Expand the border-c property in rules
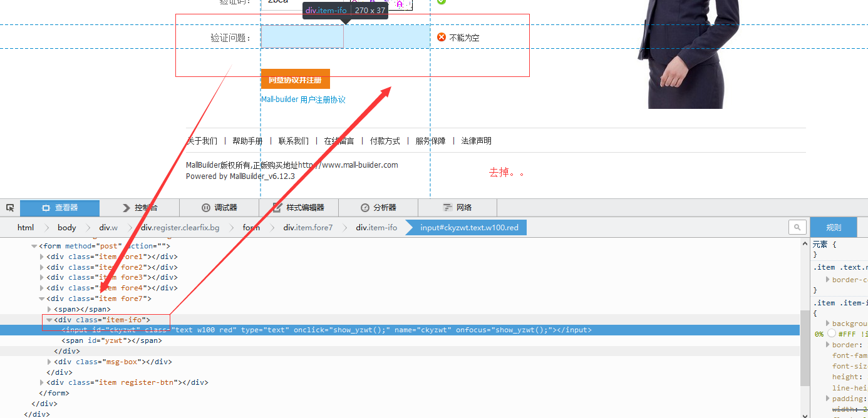The image size is (868, 418). pos(828,280)
